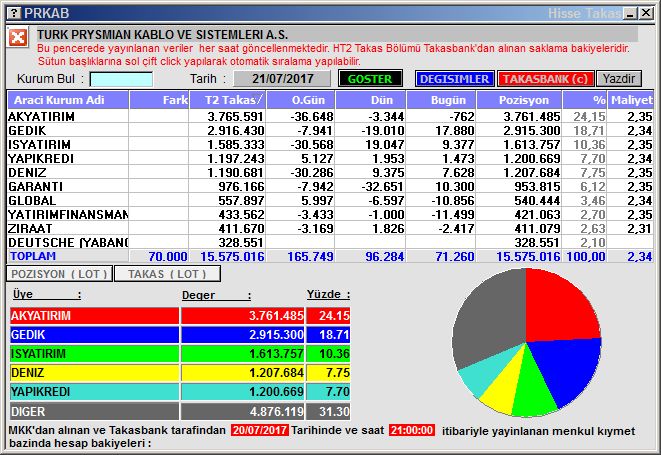Close the PRKAB window

point(645,13)
